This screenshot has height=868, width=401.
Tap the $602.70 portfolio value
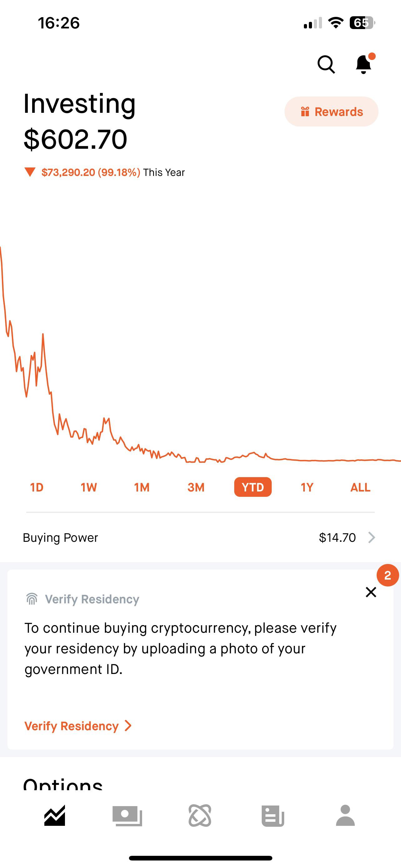coord(75,139)
